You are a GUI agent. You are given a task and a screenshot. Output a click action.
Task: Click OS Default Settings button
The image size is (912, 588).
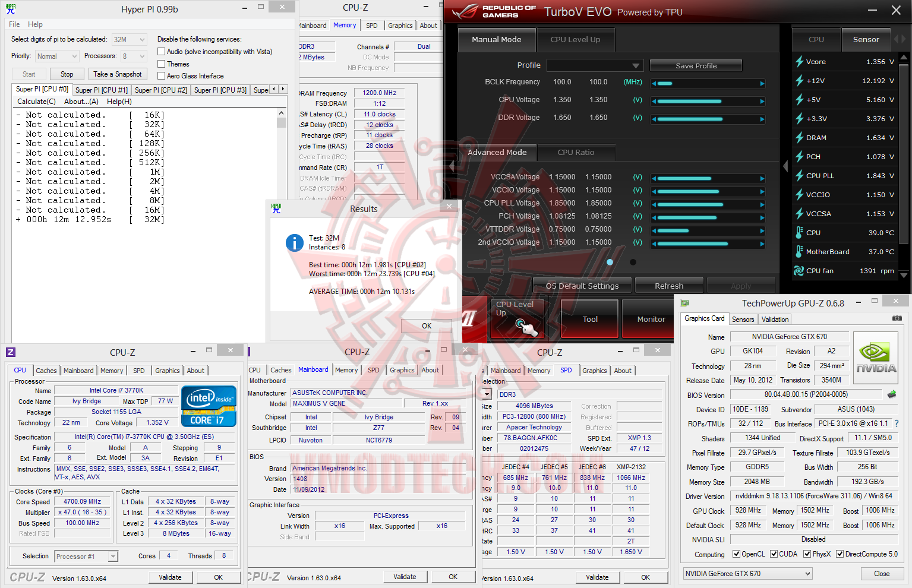(582, 286)
